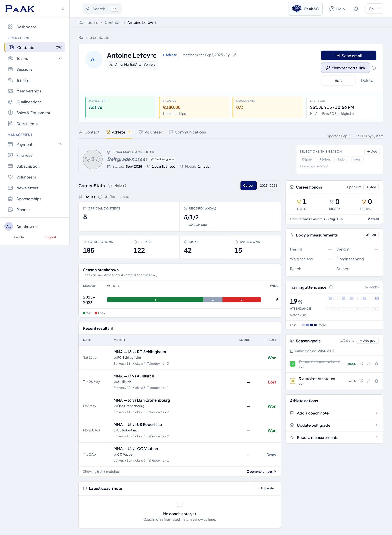392x535 pixels.
Task: Click the Edit contact button
Action: click(338, 80)
